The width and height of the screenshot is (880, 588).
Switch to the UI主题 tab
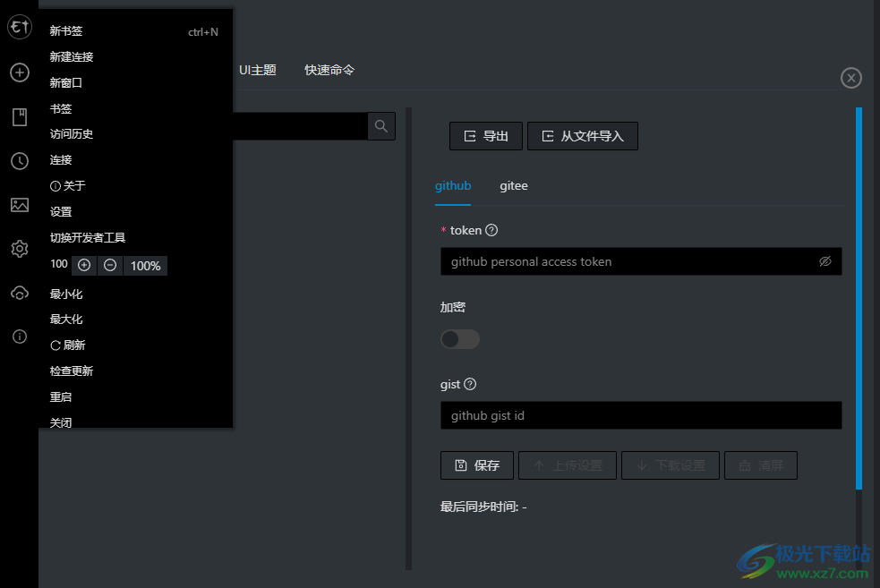tap(258, 70)
